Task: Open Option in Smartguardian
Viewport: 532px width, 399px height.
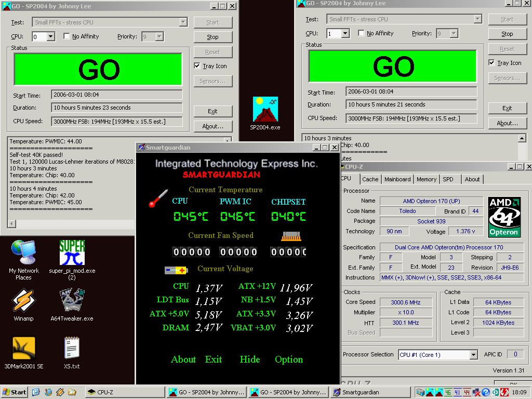Action: 289,360
